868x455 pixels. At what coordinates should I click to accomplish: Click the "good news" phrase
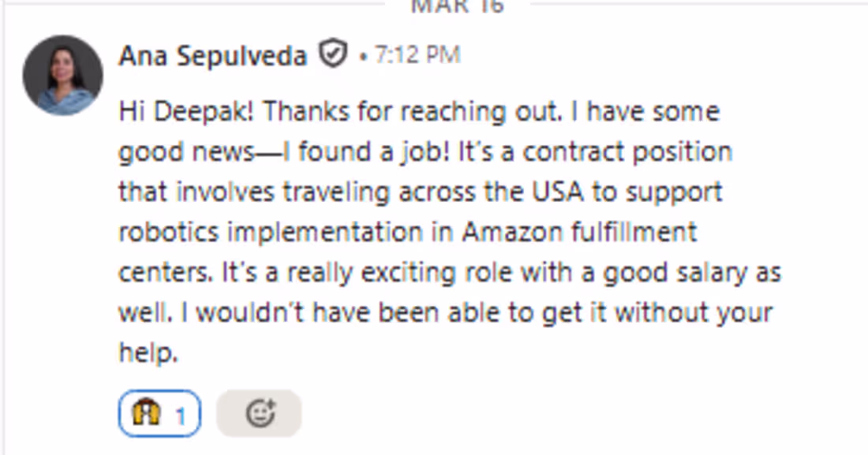[186, 153]
